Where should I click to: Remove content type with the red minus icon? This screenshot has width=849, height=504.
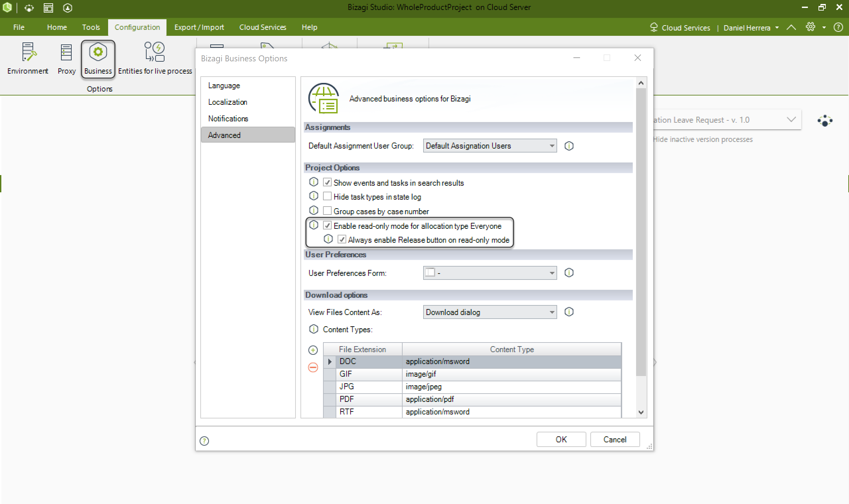(x=313, y=367)
